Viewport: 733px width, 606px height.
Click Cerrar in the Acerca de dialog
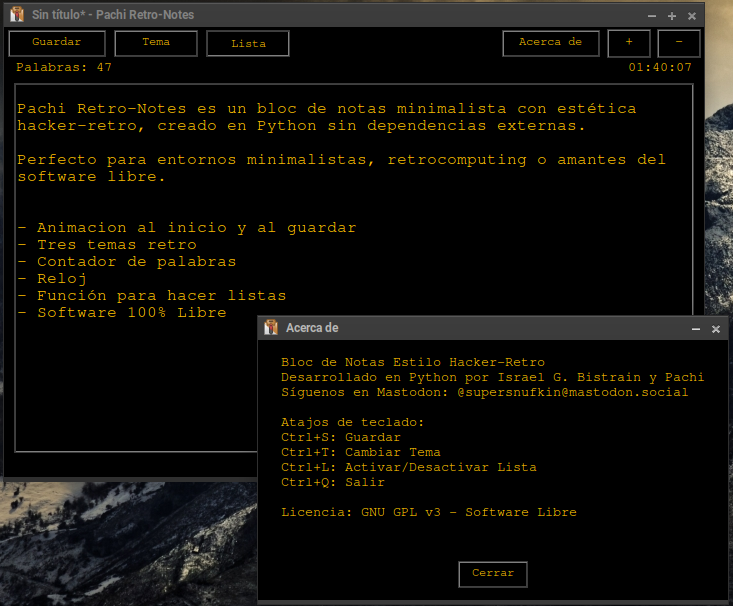point(493,574)
